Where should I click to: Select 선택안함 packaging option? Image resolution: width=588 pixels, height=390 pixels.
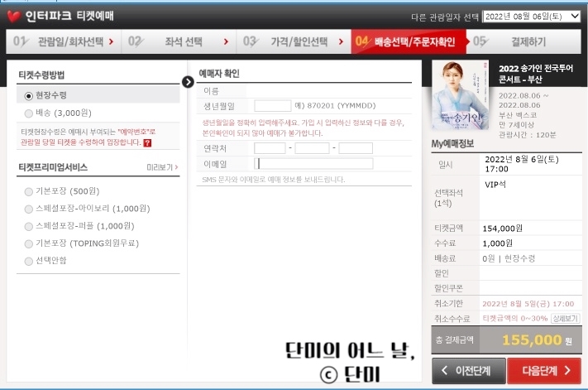click(28, 262)
